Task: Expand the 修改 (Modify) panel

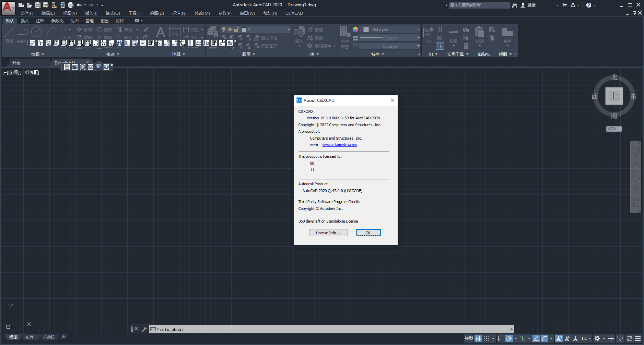Action: pos(113,54)
